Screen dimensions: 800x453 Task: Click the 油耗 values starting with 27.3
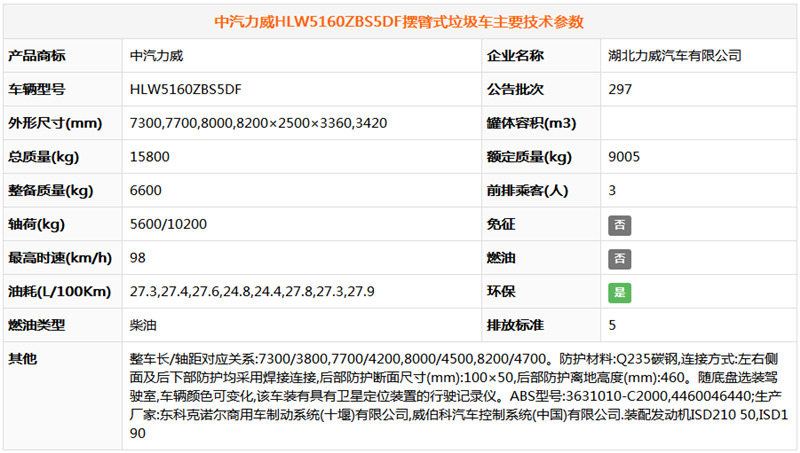(x=252, y=292)
